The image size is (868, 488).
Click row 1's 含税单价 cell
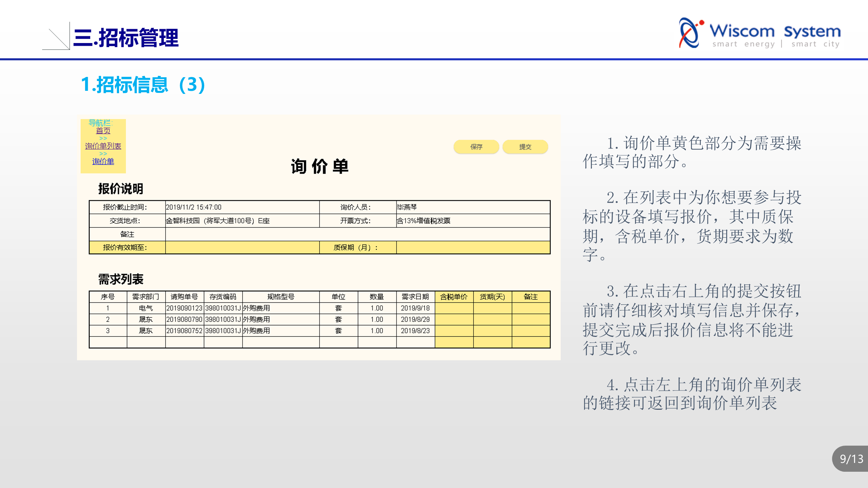[454, 308]
